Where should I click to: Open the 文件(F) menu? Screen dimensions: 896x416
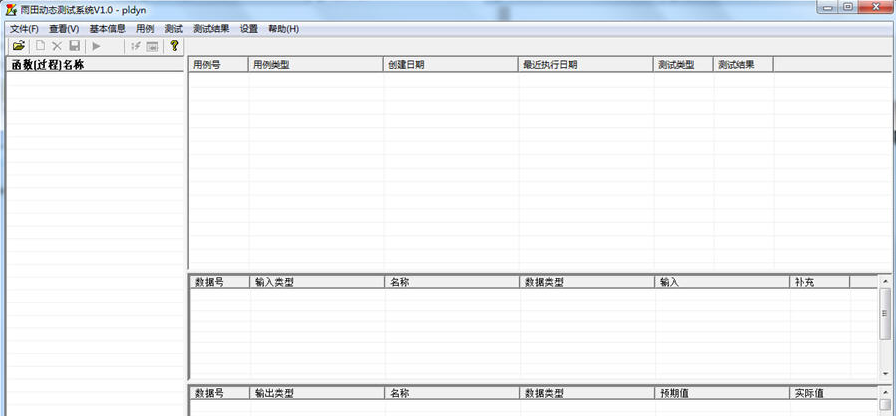[x=24, y=29]
